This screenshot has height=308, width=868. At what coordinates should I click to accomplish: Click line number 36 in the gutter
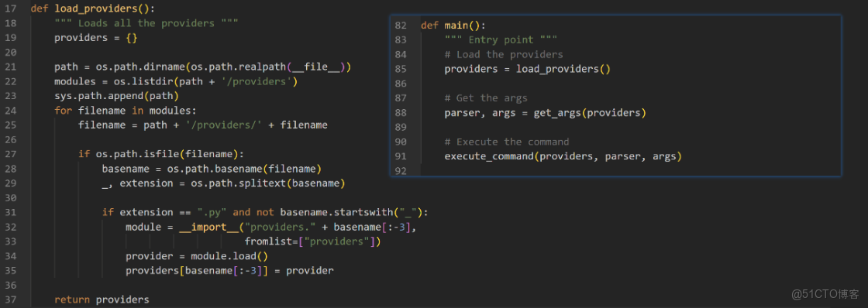point(11,286)
